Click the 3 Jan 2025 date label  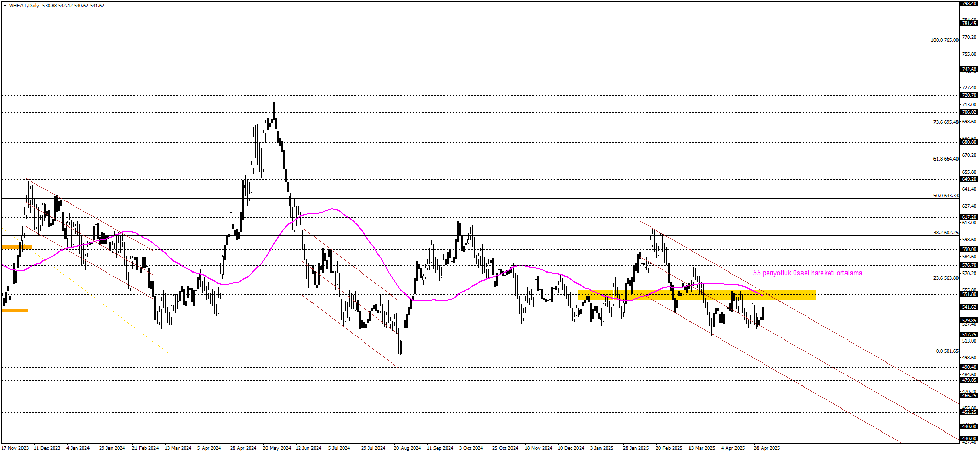tap(602, 448)
